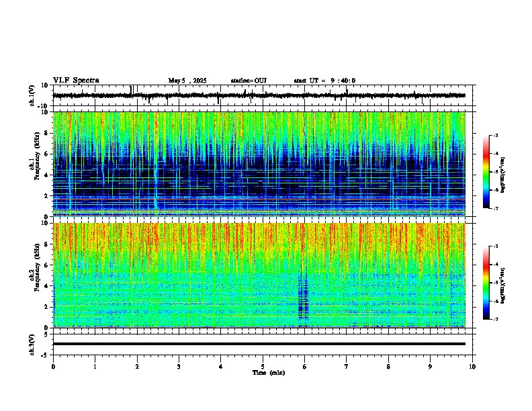Screen dimensions: 532x411
Task: Click time axis tick label '6'
Action: click(305, 367)
